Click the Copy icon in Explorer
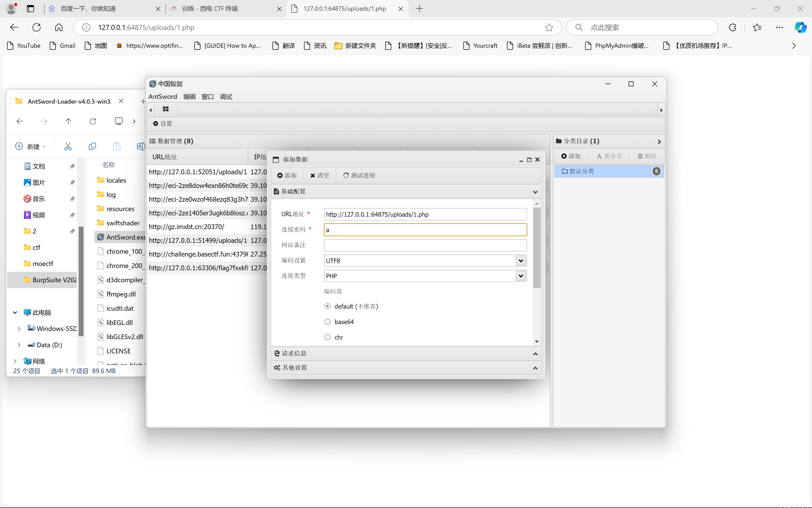This screenshot has height=508, width=812. (x=92, y=146)
